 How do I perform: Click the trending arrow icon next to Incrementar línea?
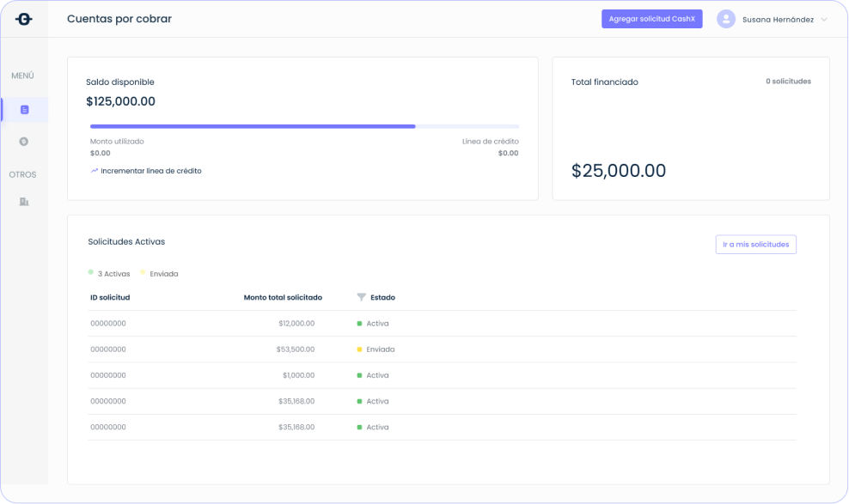click(x=93, y=171)
